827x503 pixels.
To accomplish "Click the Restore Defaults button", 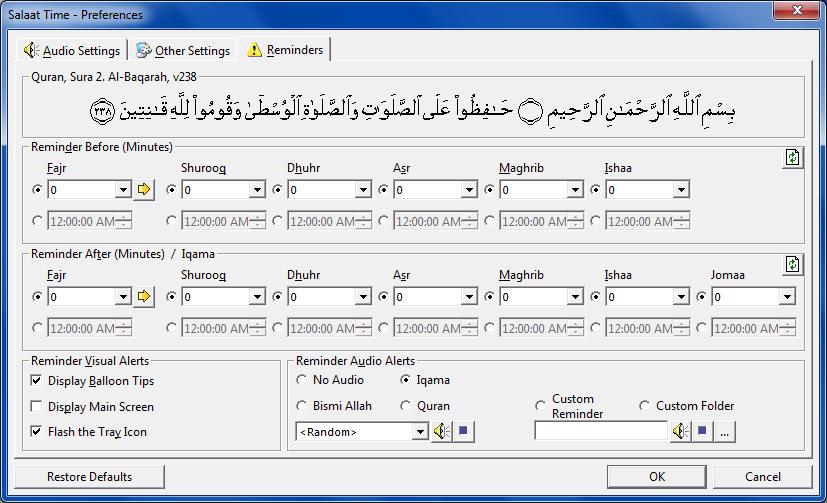I will click(89, 477).
